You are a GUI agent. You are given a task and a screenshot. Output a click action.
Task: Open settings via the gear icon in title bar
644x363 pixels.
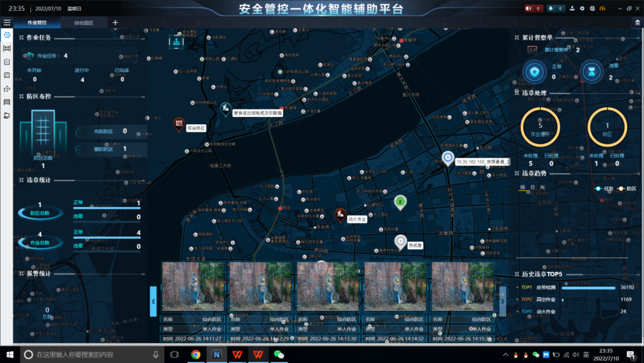(592, 8)
